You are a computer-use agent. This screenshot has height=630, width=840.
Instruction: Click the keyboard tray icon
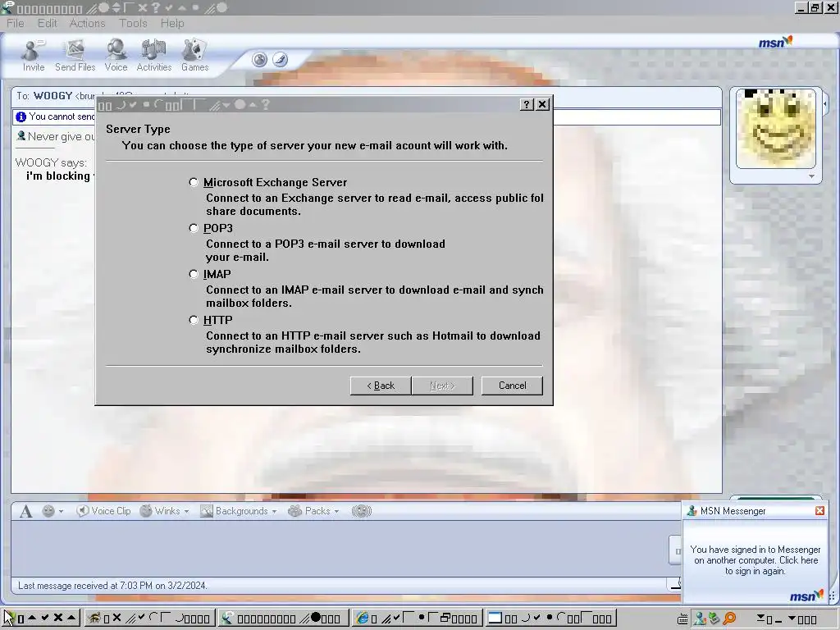(682, 619)
